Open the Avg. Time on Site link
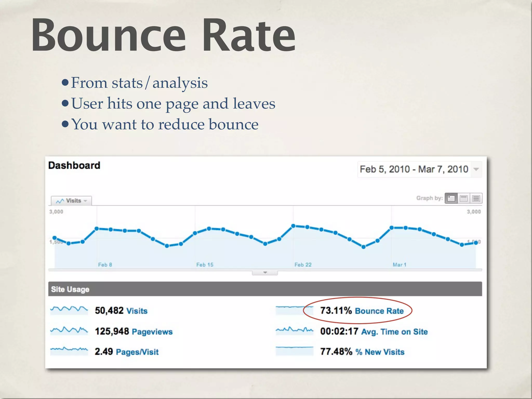 click(x=394, y=332)
